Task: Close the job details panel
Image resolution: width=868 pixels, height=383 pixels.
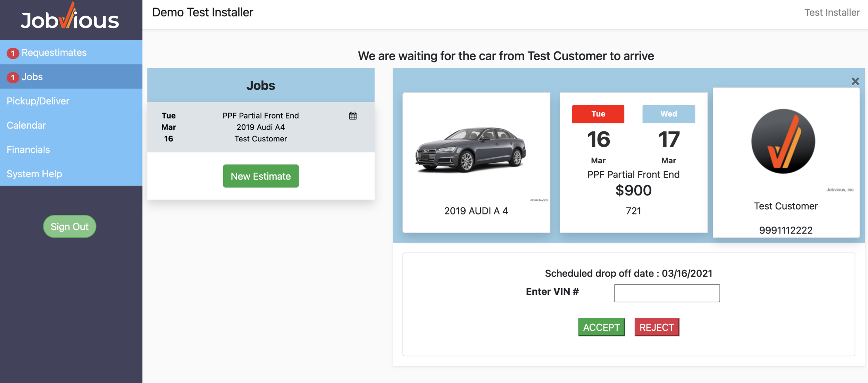Action: click(x=855, y=81)
